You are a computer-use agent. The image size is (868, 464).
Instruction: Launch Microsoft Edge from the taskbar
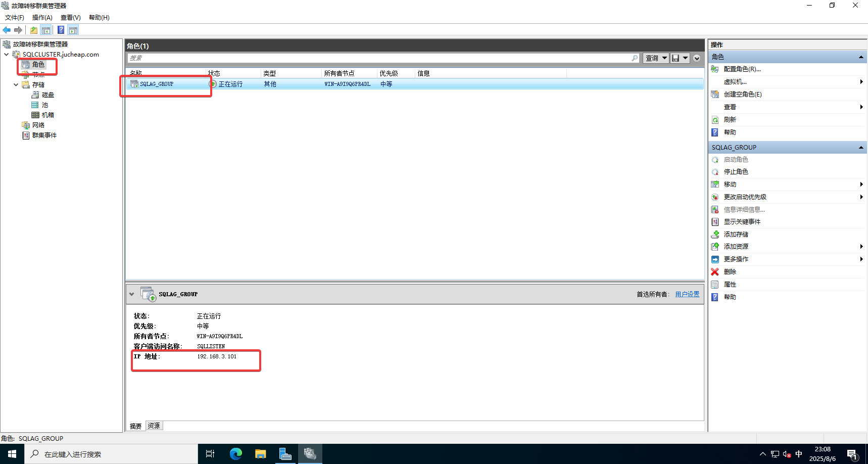click(x=236, y=454)
